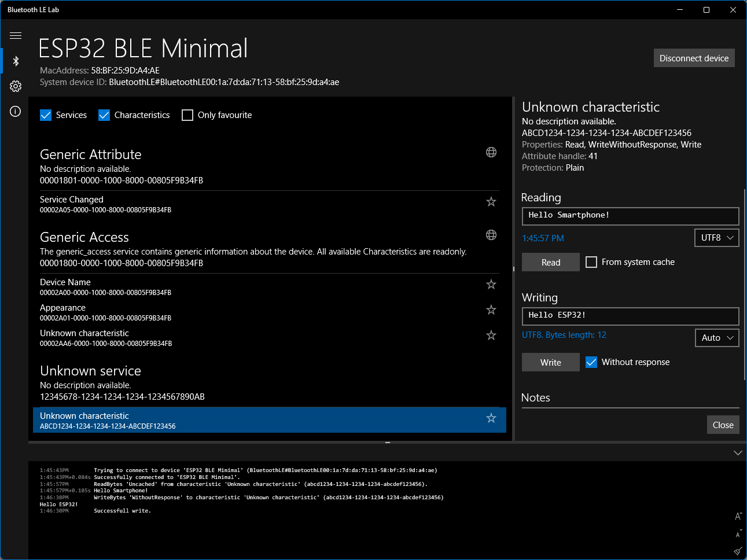The image size is (747, 560).
Task: Open the hamburger navigation menu
Action: coord(16,35)
